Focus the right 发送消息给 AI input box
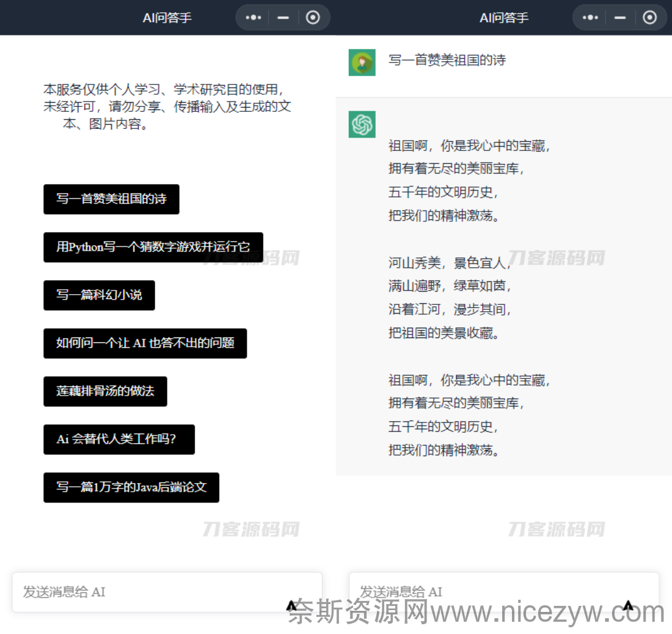 pos(504,592)
